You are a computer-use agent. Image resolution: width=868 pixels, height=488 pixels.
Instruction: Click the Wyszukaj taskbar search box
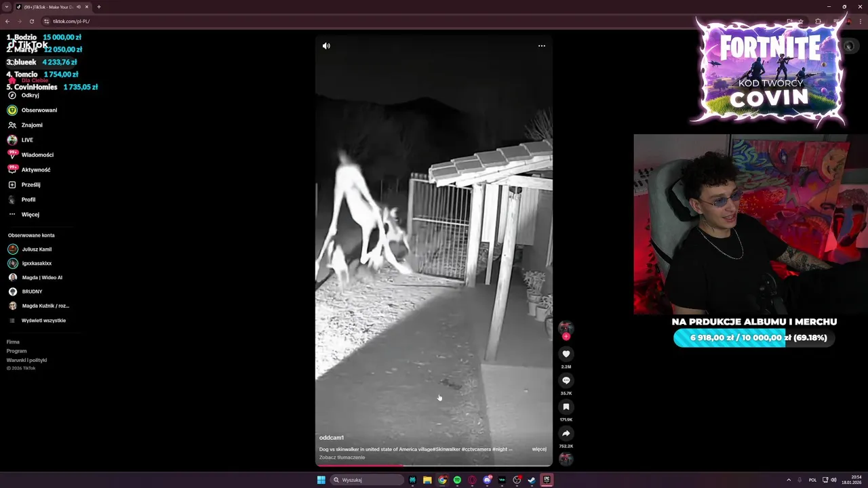pyautogui.click(x=368, y=480)
